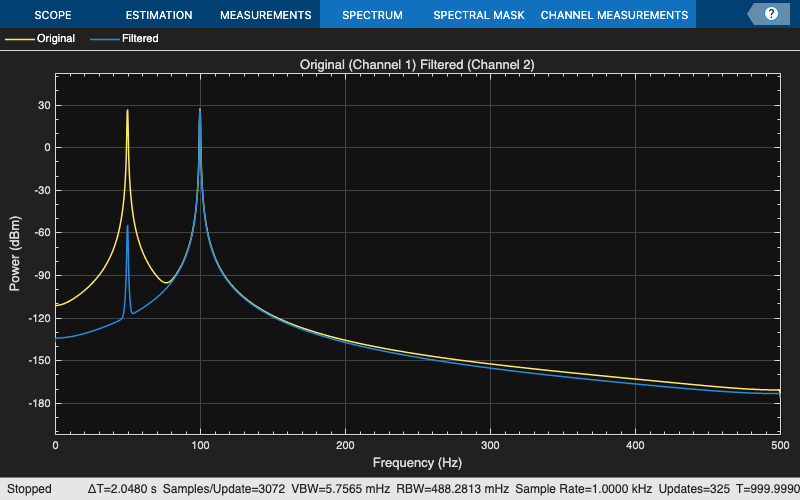Click the Power (dBm) axis label
Viewport: 800px width, 500px height.
14,254
